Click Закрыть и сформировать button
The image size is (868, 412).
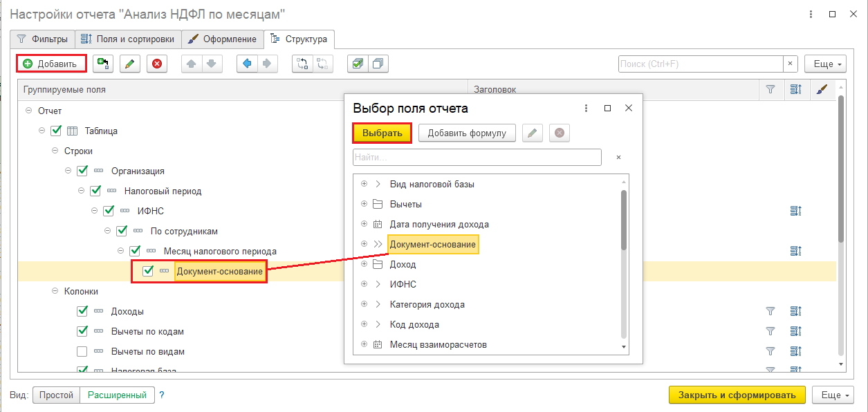click(737, 395)
